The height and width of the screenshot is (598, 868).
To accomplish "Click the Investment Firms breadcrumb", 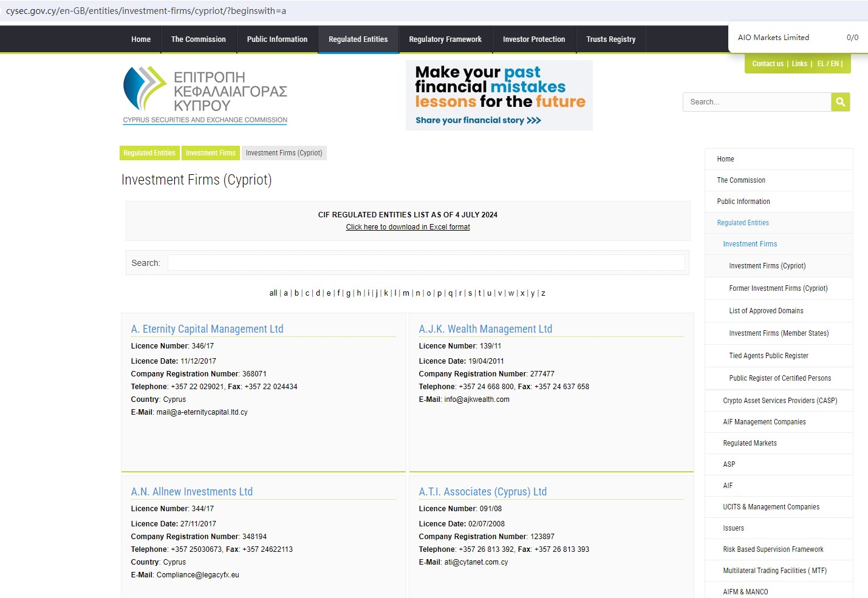I will pyautogui.click(x=210, y=153).
